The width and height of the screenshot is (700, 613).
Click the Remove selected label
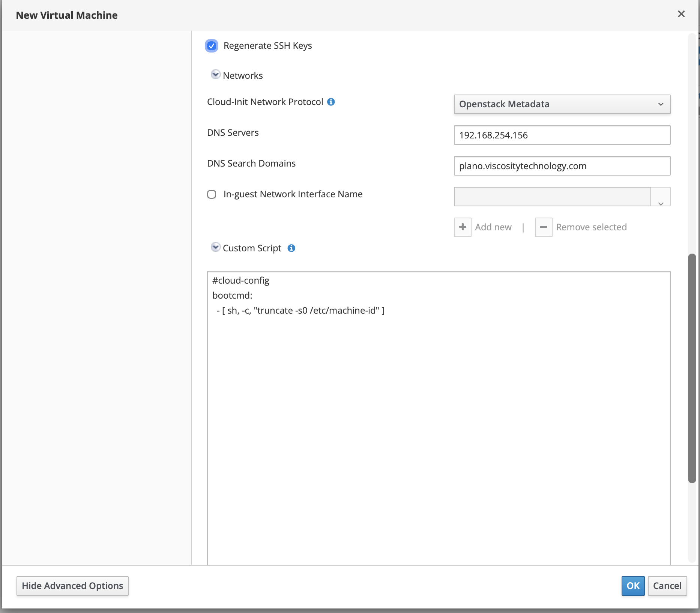point(591,227)
